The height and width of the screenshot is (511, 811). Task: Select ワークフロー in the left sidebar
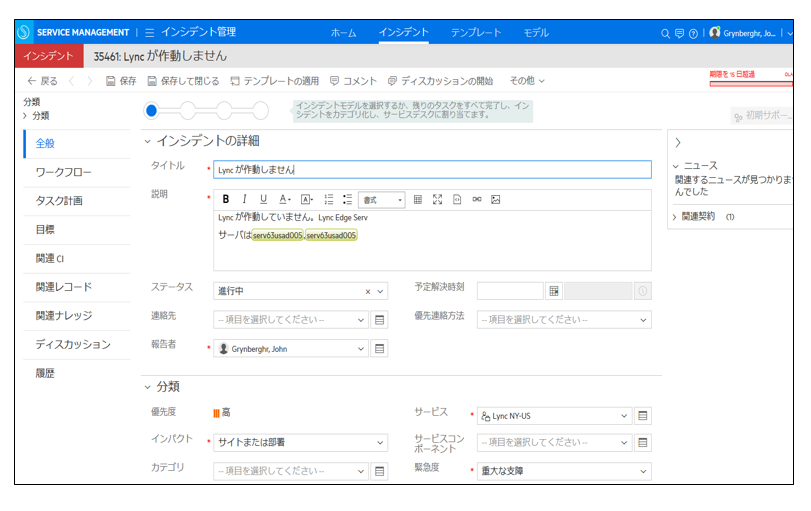click(64, 172)
